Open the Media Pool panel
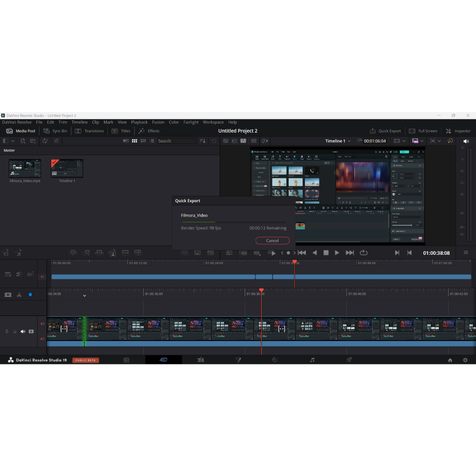 (x=20, y=131)
